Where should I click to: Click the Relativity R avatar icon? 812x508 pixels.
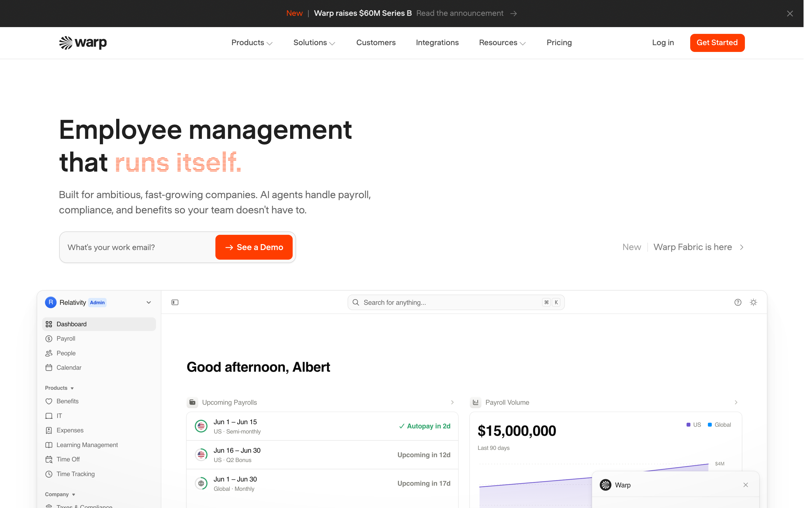coord(51,302)
